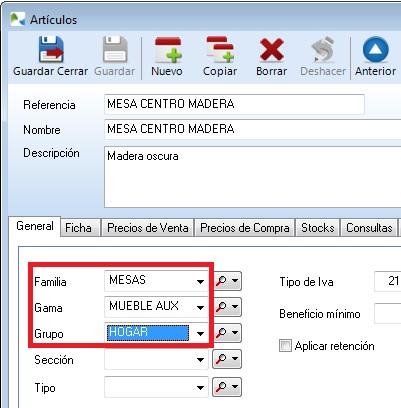Click the magnifier search icon beside Sección

pos(221,359)
